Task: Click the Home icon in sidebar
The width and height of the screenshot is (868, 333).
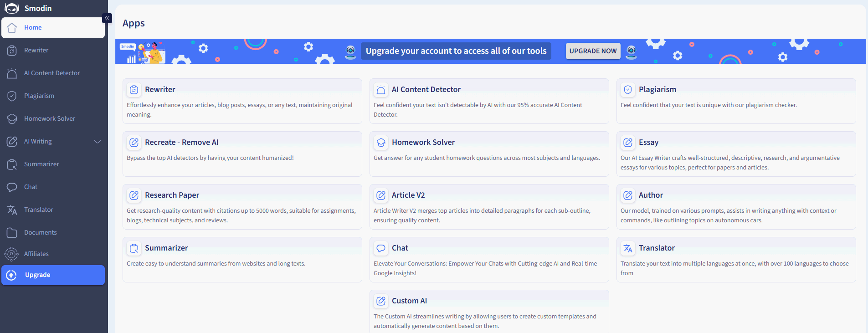Action: pyautogui.click(x=12, y=28)
